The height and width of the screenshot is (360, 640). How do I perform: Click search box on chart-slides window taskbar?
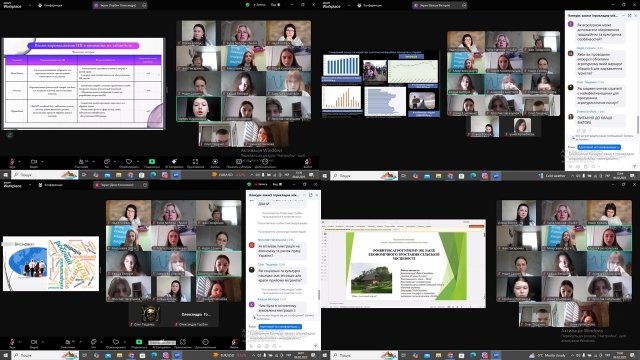point(363,176)
